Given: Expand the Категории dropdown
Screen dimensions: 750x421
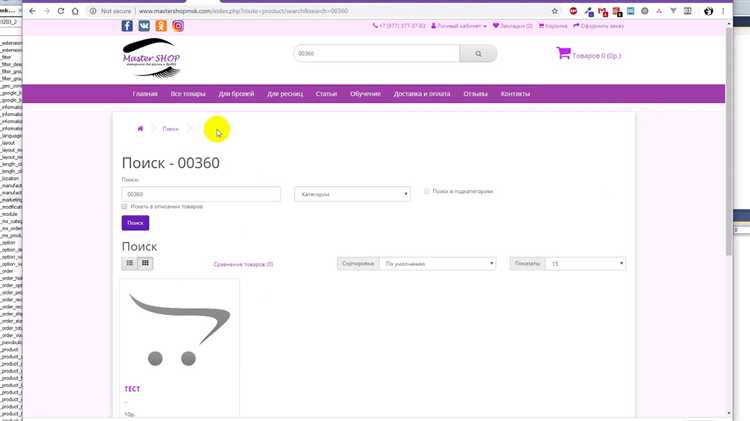Looking at the screenshot, I should coord(352,194).
